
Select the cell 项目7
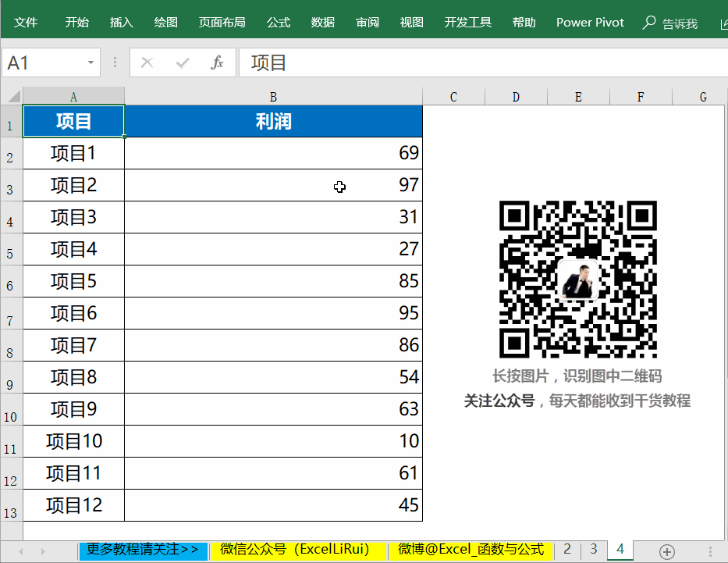[73, 346]
